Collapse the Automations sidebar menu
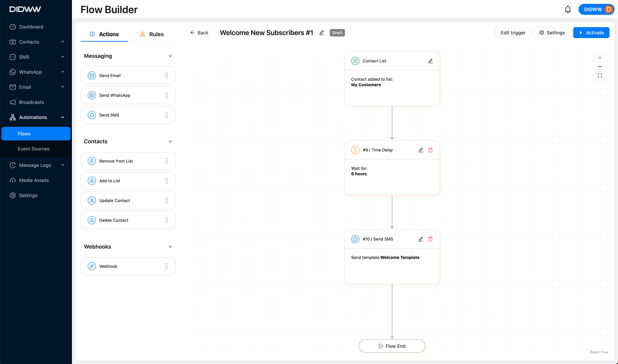618x364 pixels. [62, 117]
